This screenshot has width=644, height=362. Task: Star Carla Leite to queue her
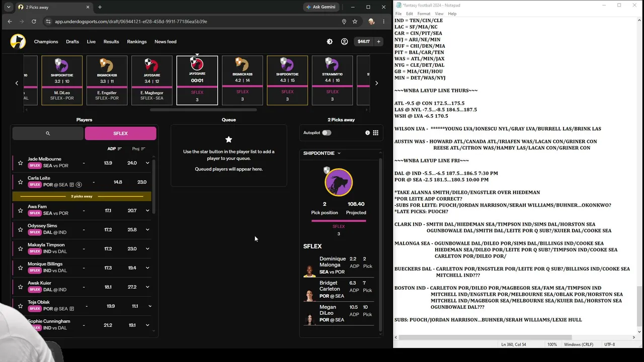[x=21, y=182]
